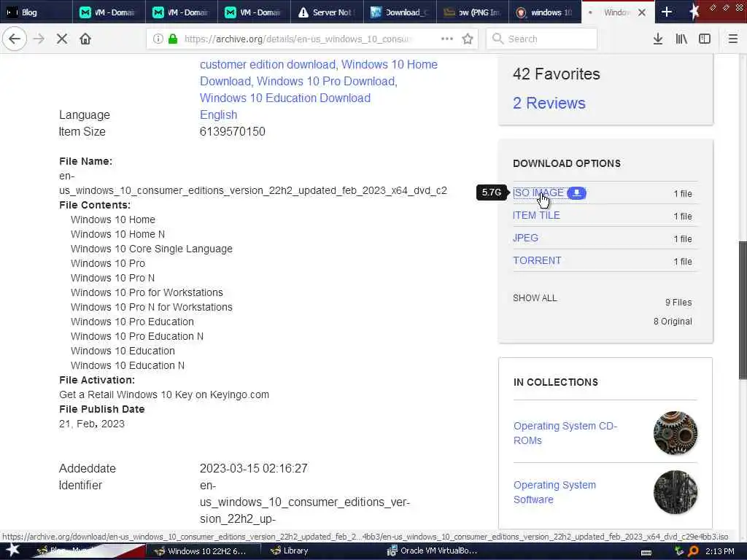Open the browser home page icon
Image resolution: width=747 pixels, height=560 pixels.
point(85,39)
